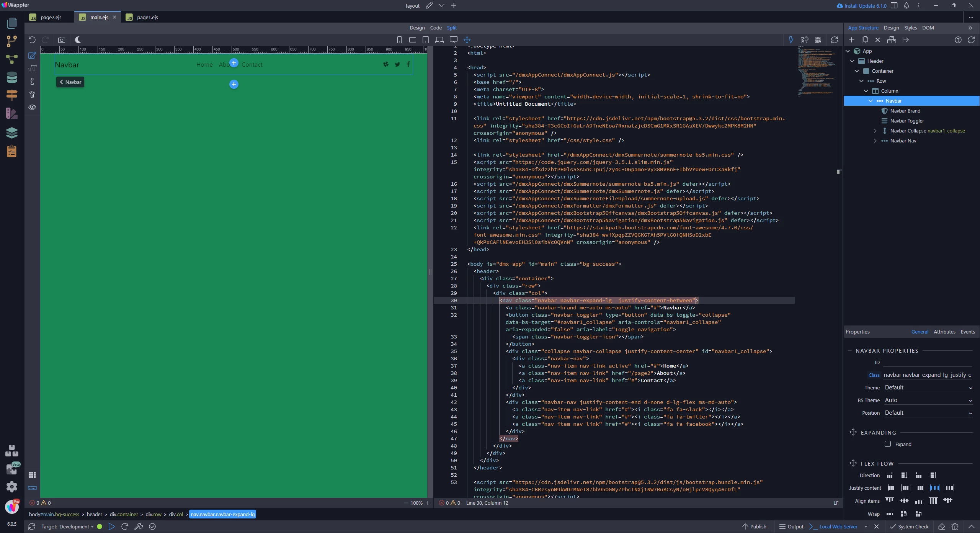Select the mobile phone viewport icon
This screenshot has width=980, height=533.
[x=399, y=40]
